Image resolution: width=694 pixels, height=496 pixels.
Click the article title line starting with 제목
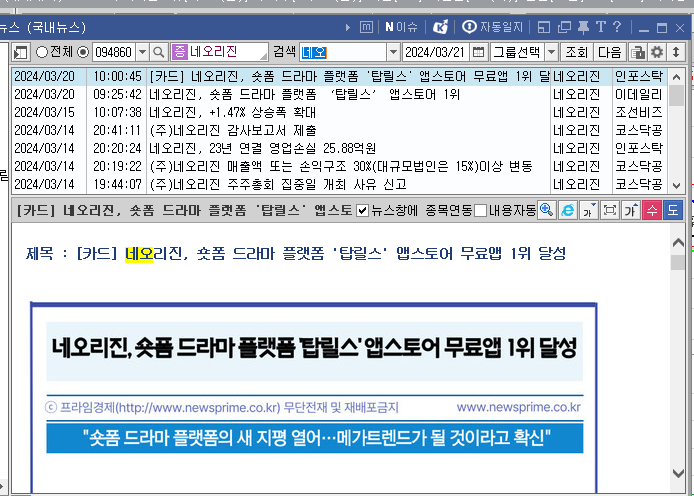(x=296, y=254)
